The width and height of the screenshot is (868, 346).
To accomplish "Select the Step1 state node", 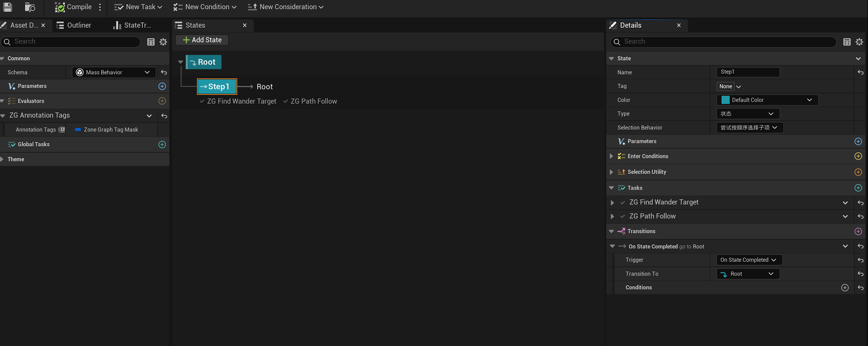I will pyautogui.click(x=217, y=86).
